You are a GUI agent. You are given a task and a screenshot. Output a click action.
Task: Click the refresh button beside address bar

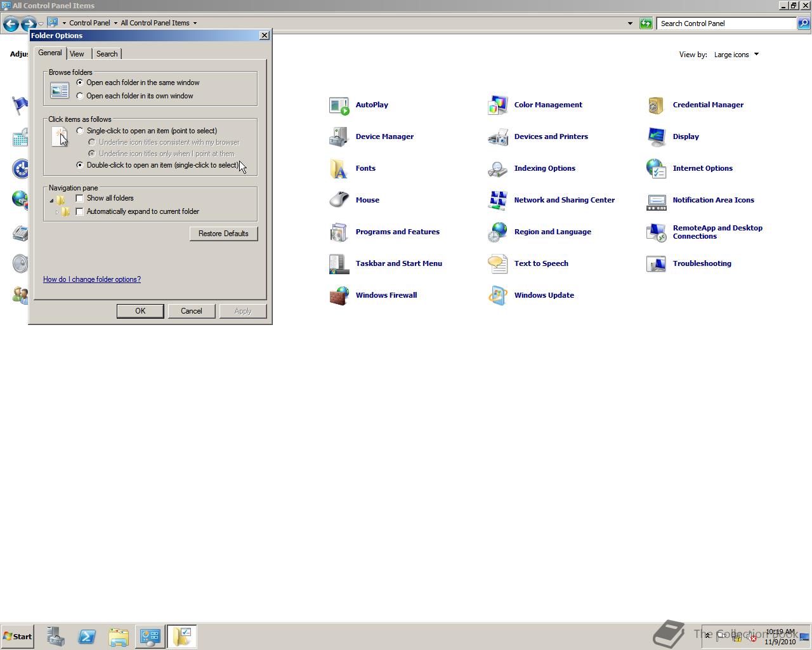tap(646, 23)
